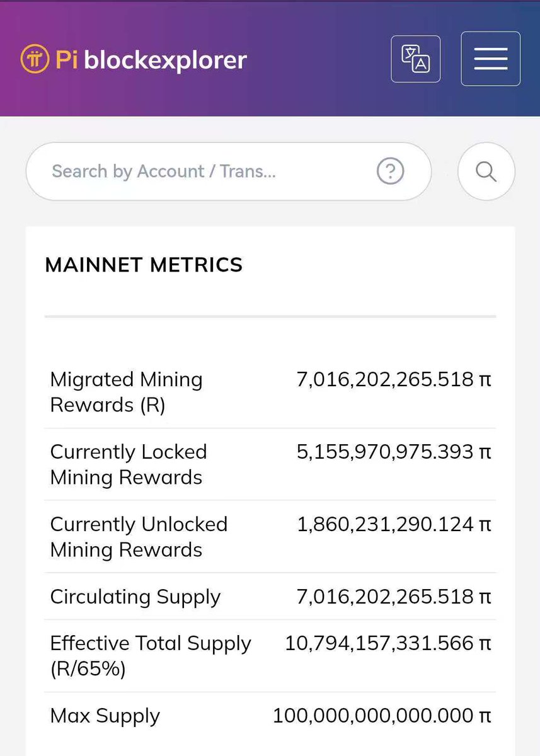The height and width of the screenshot is (756, 540).
Task: Select the value 1,860,231,290.124 π
Action: click(394, 524)
